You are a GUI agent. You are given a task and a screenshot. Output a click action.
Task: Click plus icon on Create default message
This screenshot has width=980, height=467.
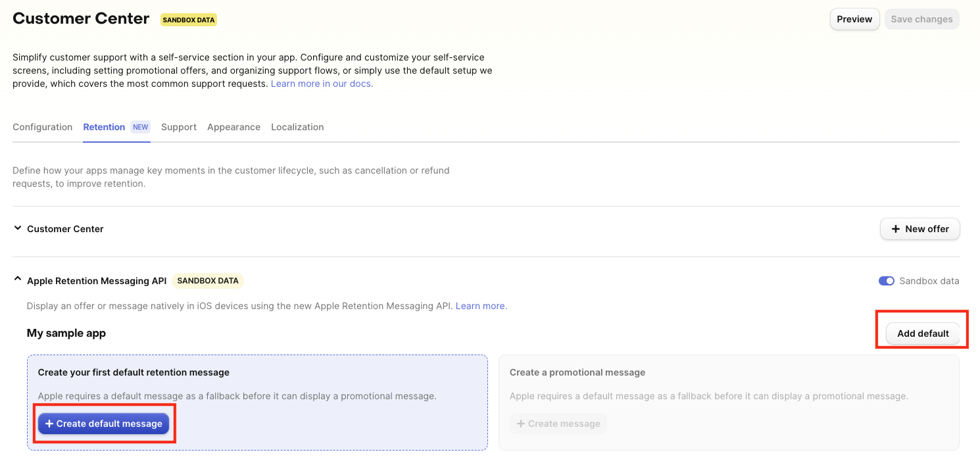click(x=49, y=424)
